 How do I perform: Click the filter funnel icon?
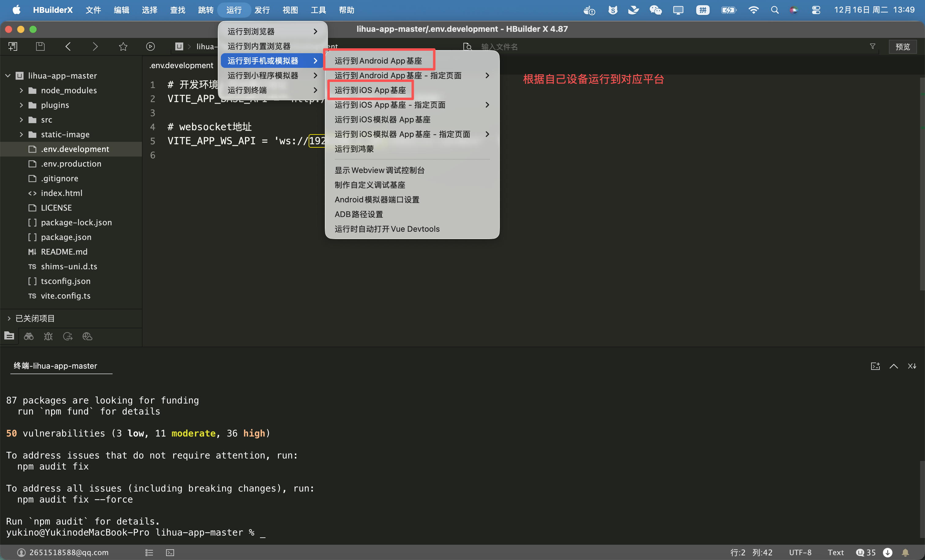pyautogui.click(x=872, y=46)
